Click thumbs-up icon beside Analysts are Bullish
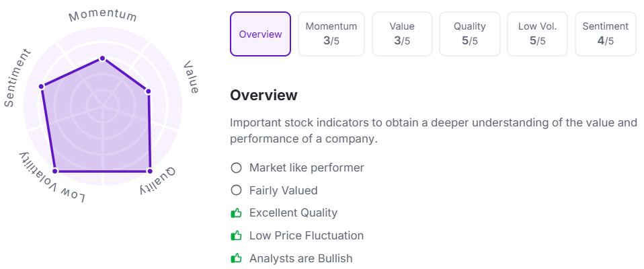This screenshot has height=269, width=644. [236, 258]
